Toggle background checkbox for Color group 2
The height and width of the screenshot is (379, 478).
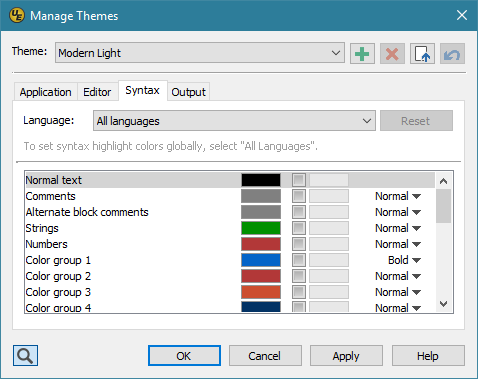pos(299,276)
